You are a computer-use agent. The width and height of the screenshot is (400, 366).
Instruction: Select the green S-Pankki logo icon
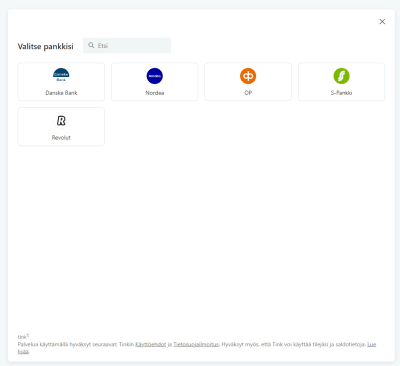(341, 76)
